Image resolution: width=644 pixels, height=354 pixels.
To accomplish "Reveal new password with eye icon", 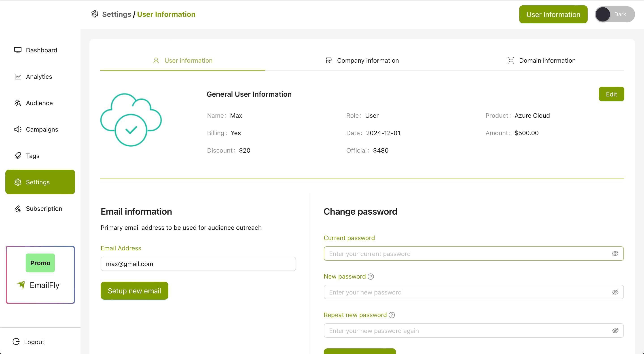I will click(x=615, y=292).
